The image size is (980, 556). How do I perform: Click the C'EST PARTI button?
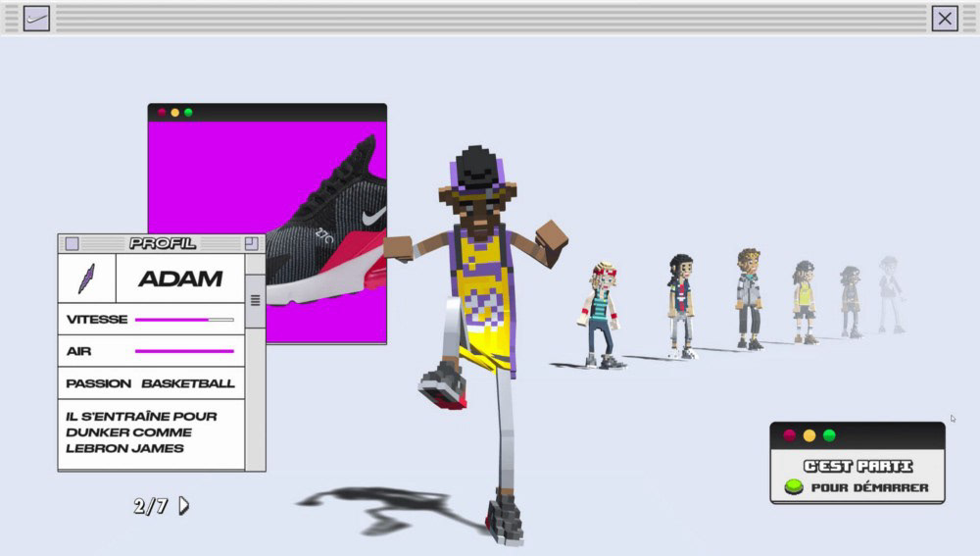(858, 466)
